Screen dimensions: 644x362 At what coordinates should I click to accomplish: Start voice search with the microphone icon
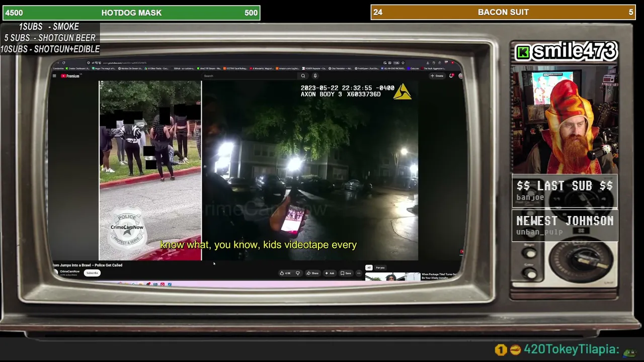[x=315, y=76]
